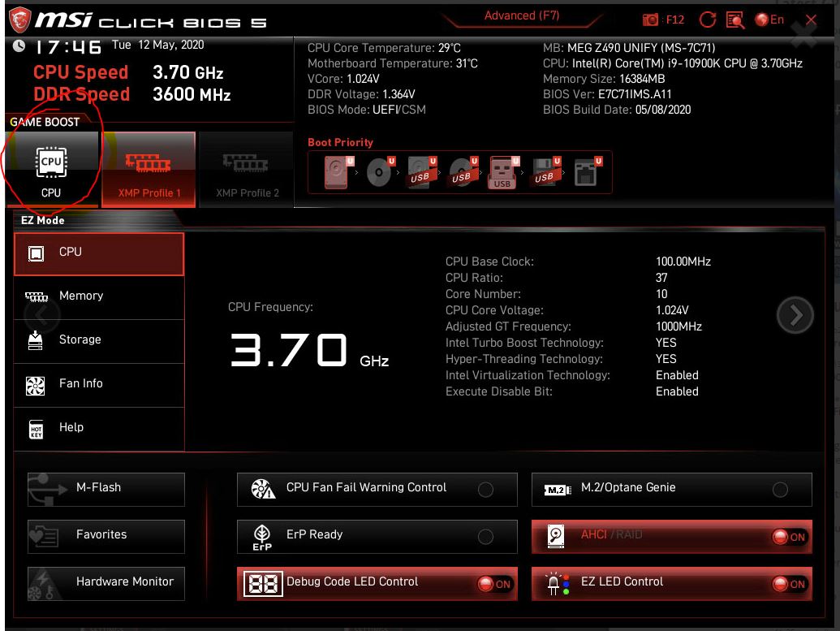Select the USB CD/DVD boot device icon

(463, 172)
